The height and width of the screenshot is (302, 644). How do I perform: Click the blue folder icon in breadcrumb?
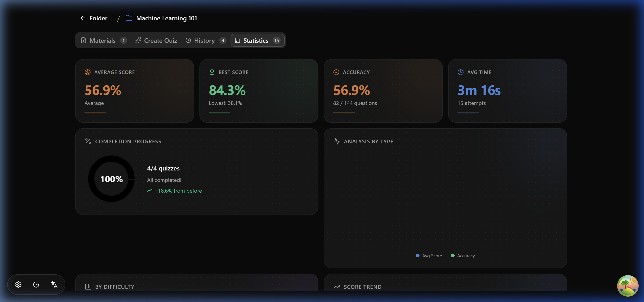point(129,18)
